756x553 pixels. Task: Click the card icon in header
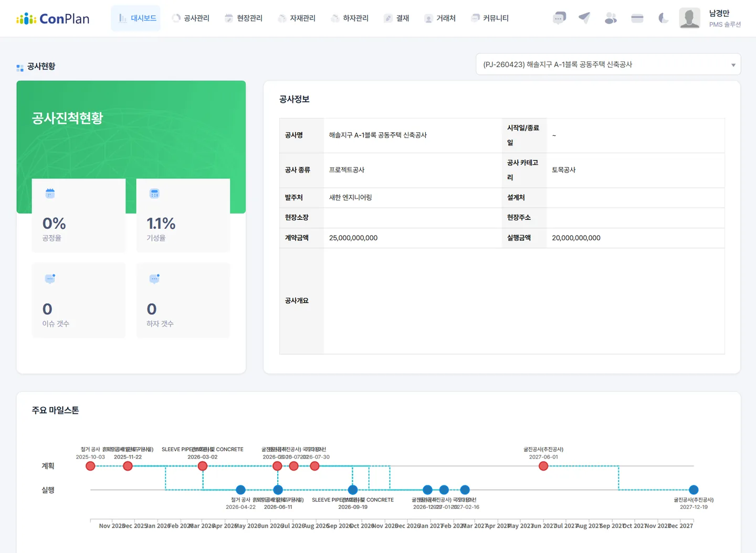point(637,18)
